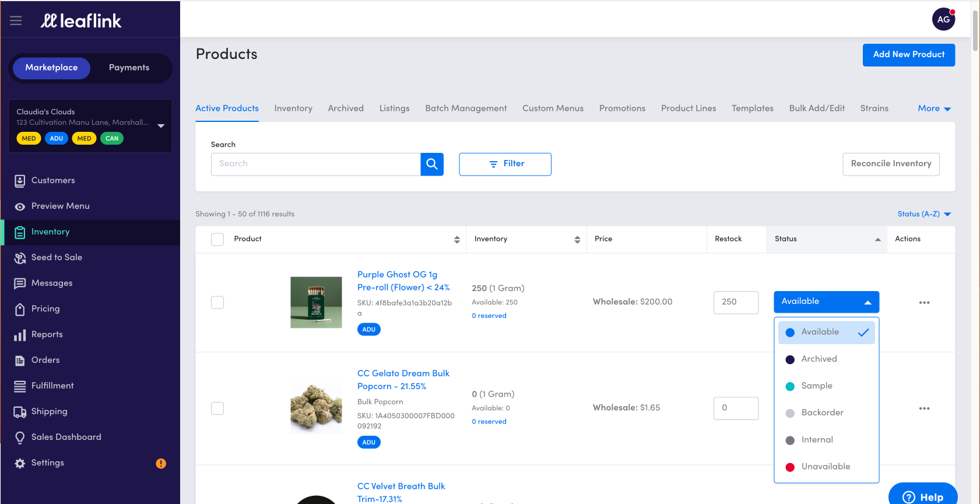This screenshot has width=980, height=504.
Task: Click the Shipping truck icon
Action: coord(20,412)
